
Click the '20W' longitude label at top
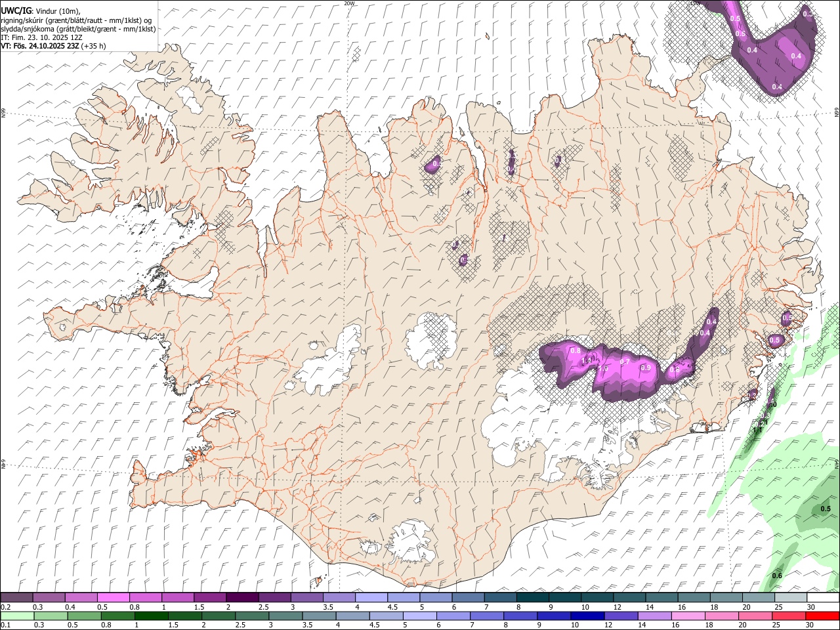coord(348,3)
